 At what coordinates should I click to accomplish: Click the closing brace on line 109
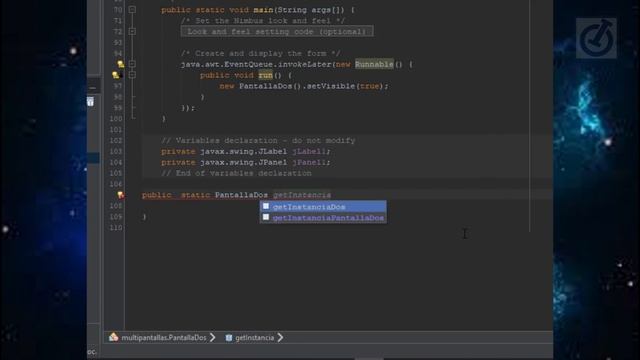tap(144, 217)
